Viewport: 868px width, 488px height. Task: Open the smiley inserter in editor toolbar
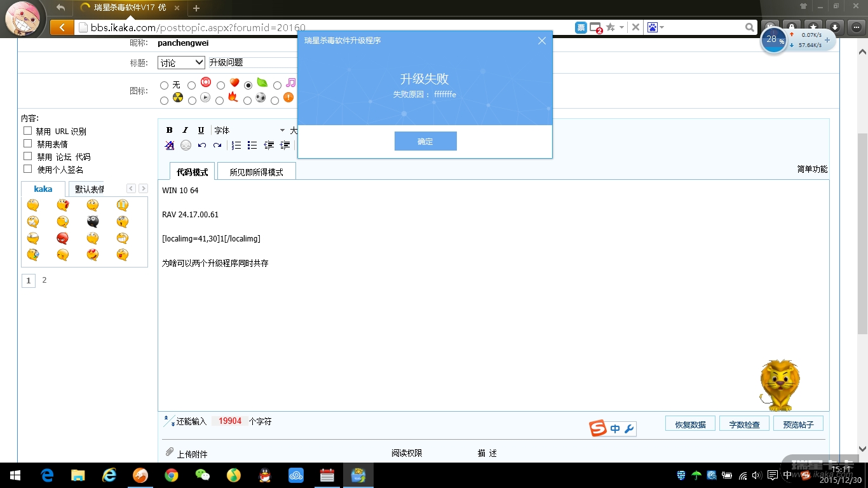[x=186, y=146]
